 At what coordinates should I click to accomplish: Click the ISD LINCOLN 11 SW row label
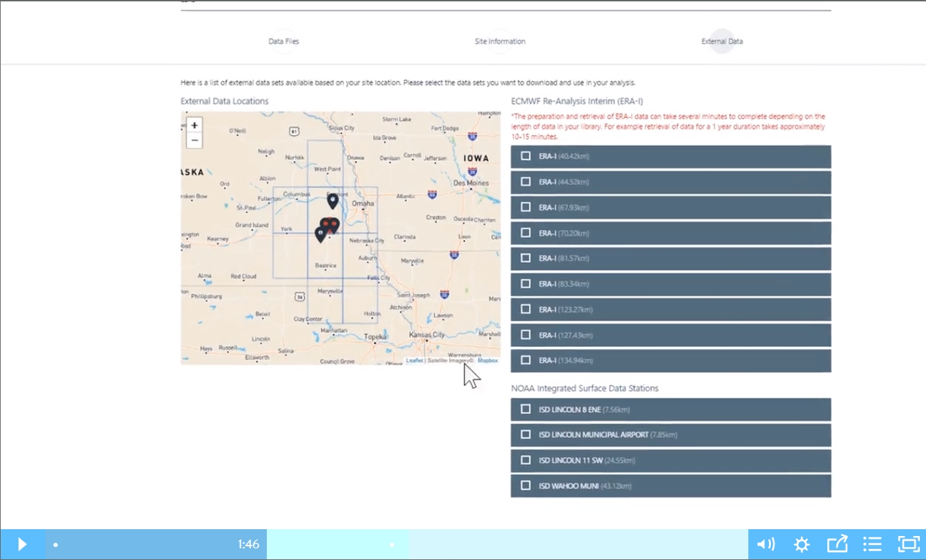(587, 461)
